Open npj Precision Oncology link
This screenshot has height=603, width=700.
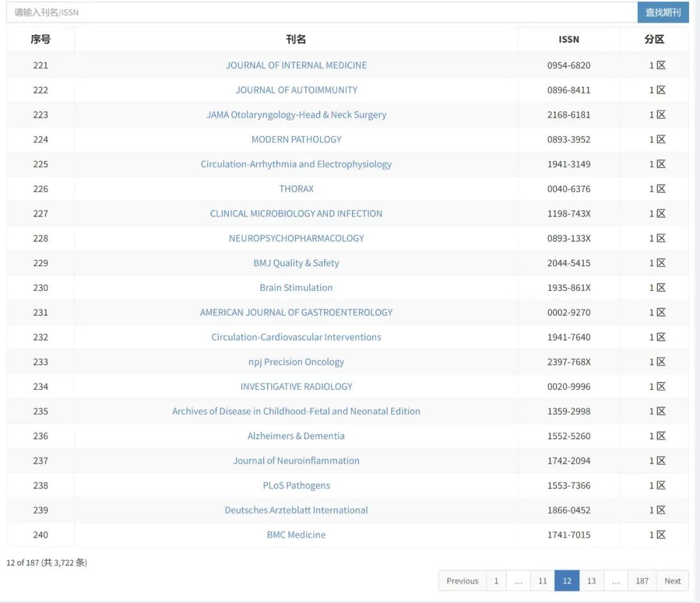click(296, 362)
